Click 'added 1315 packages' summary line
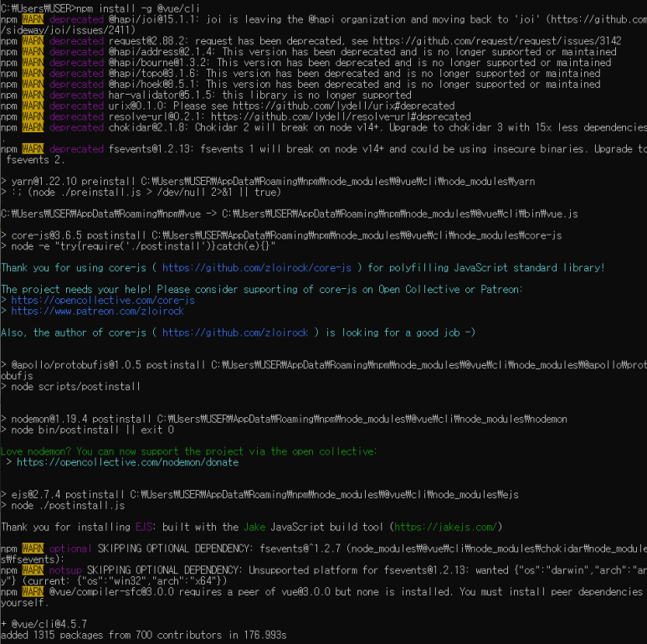 pyautogui.click(x=144, y=635)
